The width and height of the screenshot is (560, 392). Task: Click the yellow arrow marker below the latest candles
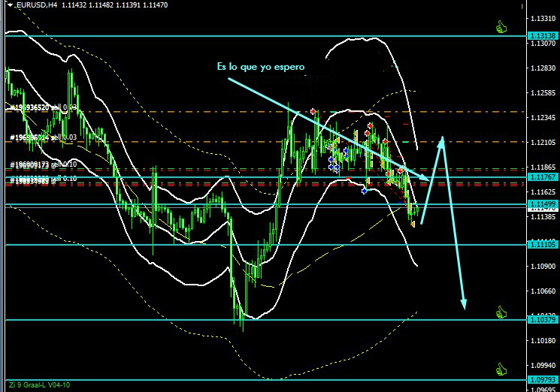[x=413, y=223]
